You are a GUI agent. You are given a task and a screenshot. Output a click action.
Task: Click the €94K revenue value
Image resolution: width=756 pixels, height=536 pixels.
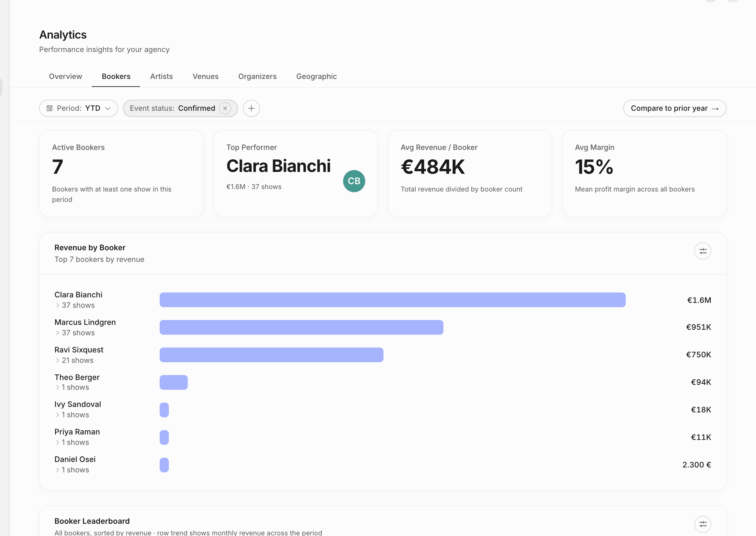click(x=701, y=382)
